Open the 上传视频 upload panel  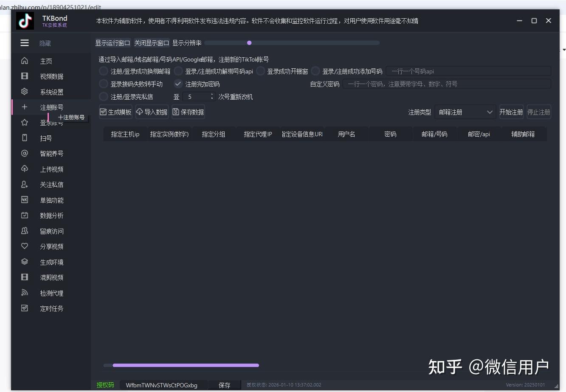[52, 169]
